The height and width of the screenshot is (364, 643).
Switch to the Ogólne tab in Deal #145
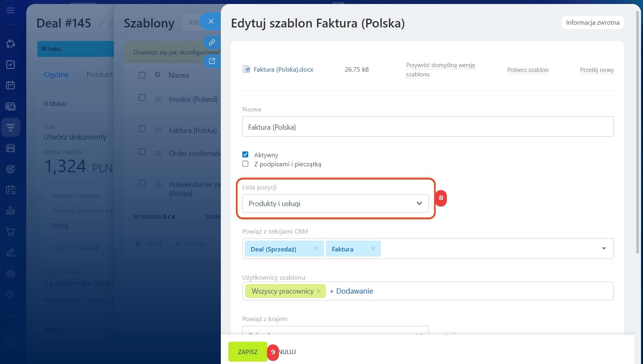coord(57,74)
